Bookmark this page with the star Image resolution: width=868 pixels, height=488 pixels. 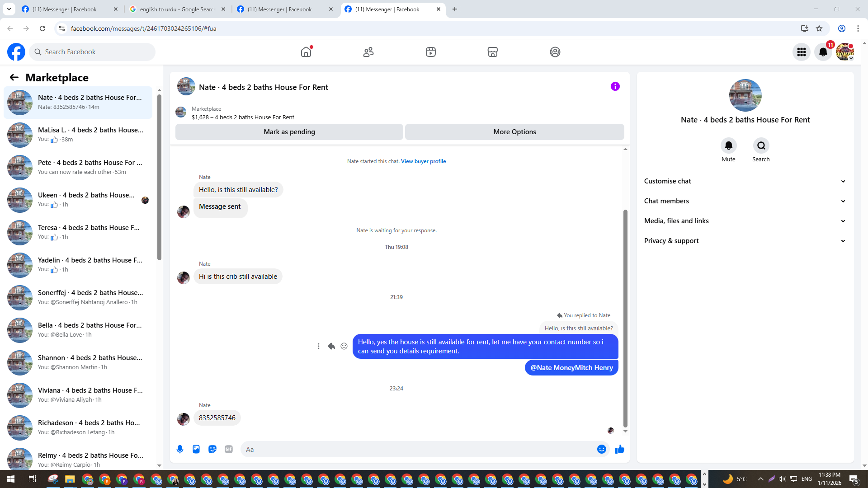point(819,28)
